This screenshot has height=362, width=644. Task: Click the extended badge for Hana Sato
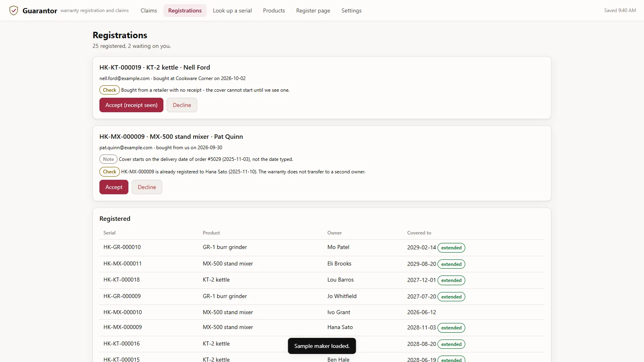(x=451, y=328)
